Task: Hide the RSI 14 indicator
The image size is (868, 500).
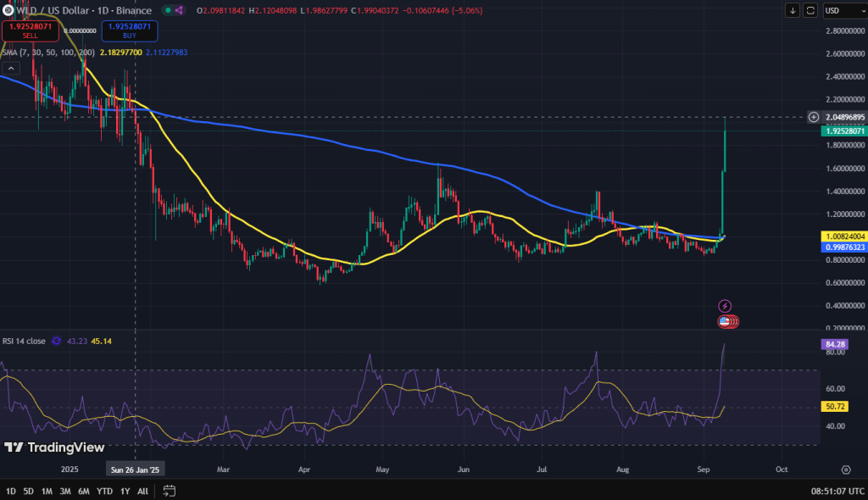Action: [x=25, y=340]
